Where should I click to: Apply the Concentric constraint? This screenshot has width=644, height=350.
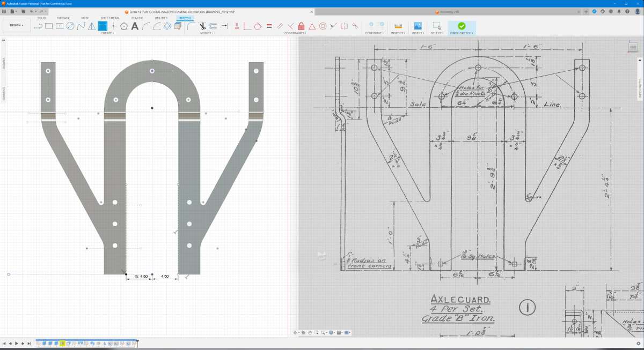(x=323, y=25)
